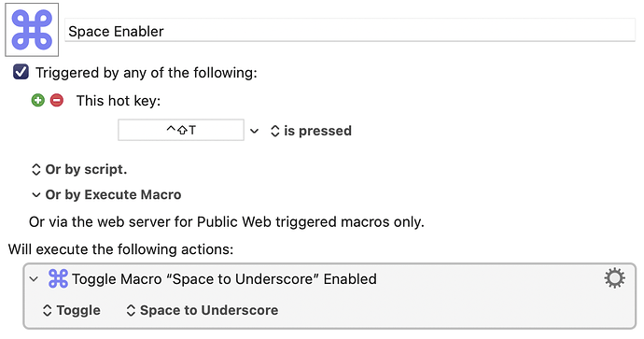Click the large macro icon thumbnail
The image size is (644, 339).
click(32, 30)
